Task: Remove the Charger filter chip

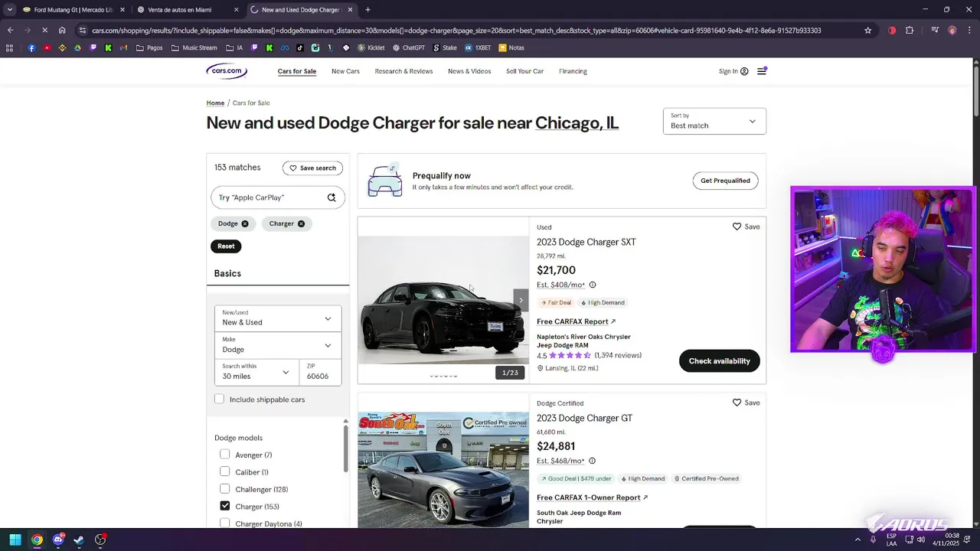Action: pos(301,223)
